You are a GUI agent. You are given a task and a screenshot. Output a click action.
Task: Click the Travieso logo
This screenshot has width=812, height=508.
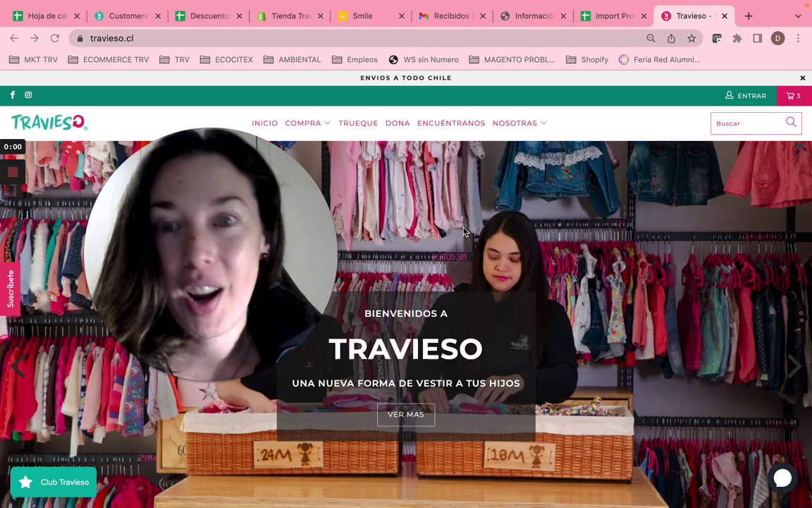[x=49, y=122]
